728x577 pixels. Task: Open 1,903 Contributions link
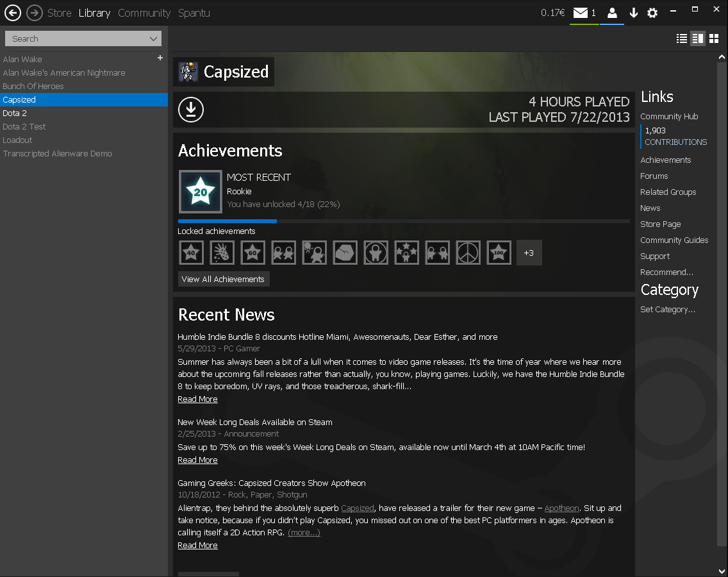(675, 136)
